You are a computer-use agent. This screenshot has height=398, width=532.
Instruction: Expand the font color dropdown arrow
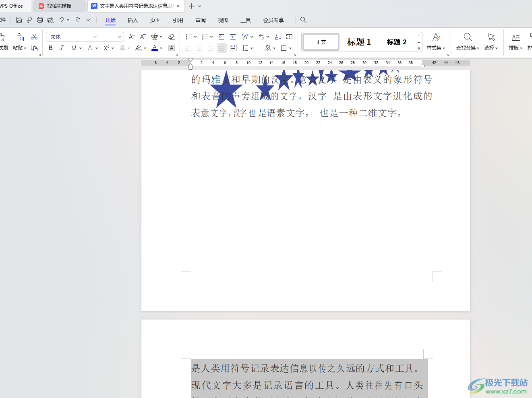click(161, 48)
